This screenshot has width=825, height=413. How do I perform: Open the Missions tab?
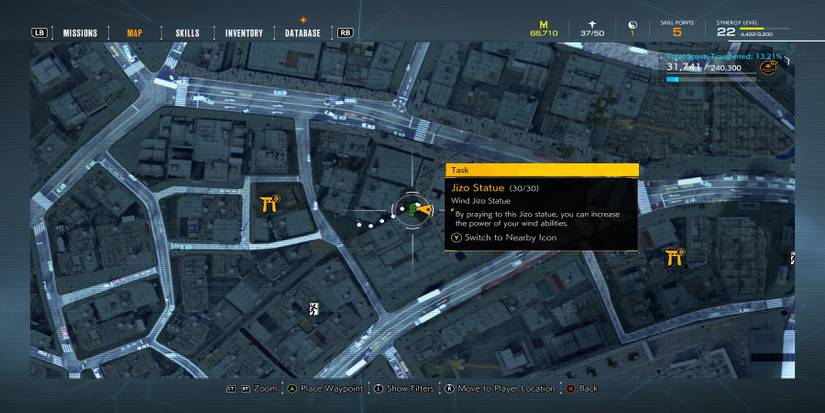coord(80,33)
